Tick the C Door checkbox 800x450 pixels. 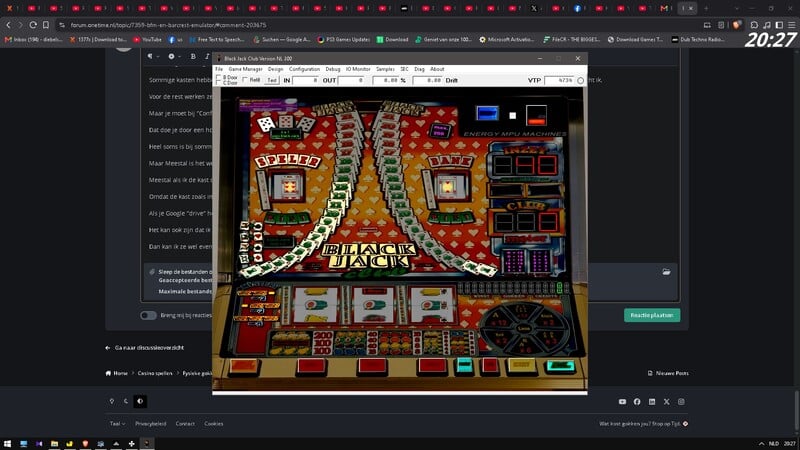coord(218,82)
